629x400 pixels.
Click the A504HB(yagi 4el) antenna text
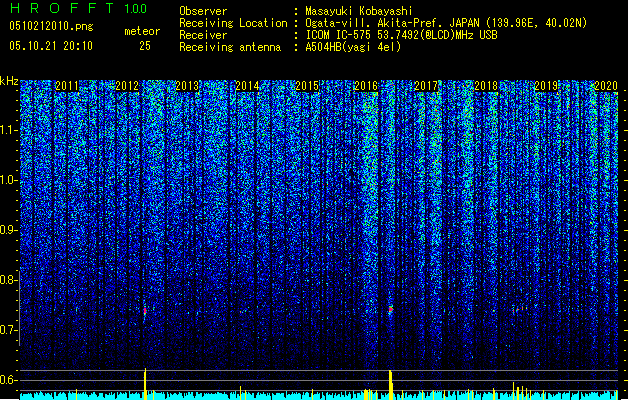pyautogui.click(x=353, y=47)
